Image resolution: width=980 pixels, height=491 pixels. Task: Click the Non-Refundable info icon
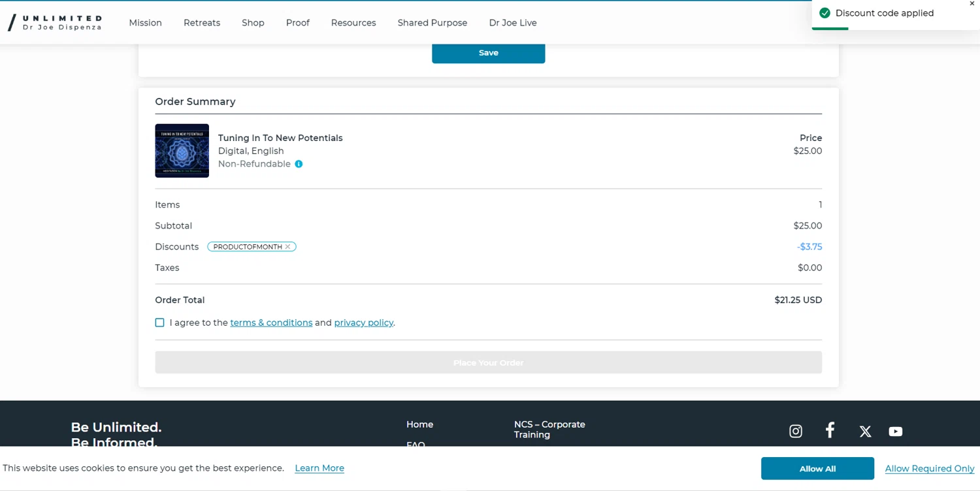(x=299, y=164)
